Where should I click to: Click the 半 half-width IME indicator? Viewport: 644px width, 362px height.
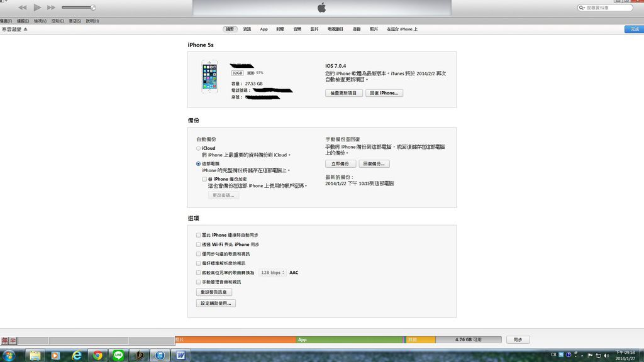pos(13,341)
